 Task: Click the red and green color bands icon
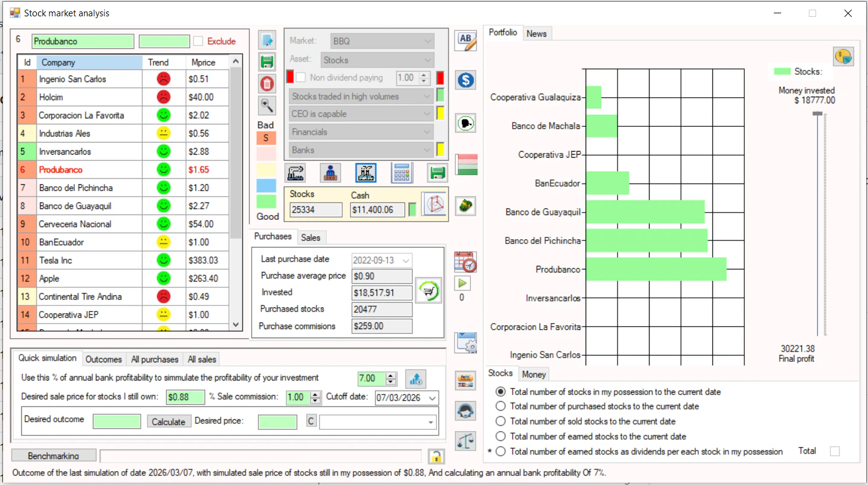[465, 165]
